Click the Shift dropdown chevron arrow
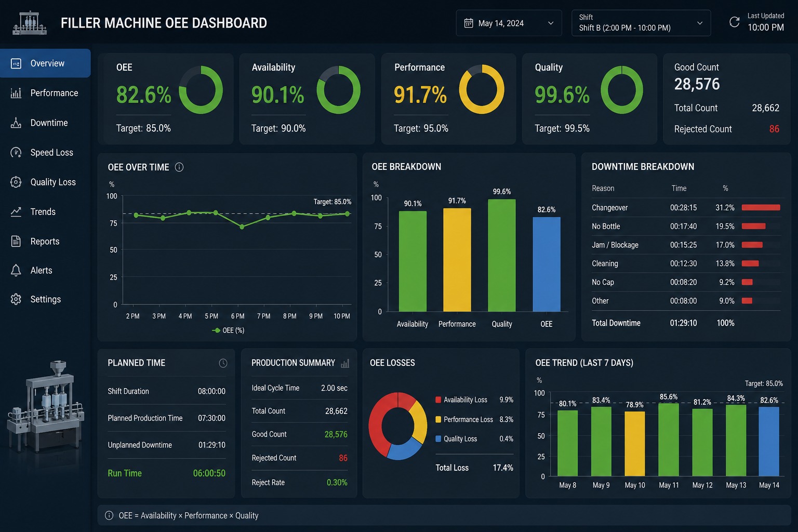The width and height of the screenshot is (798, 532). coord(700,23)
